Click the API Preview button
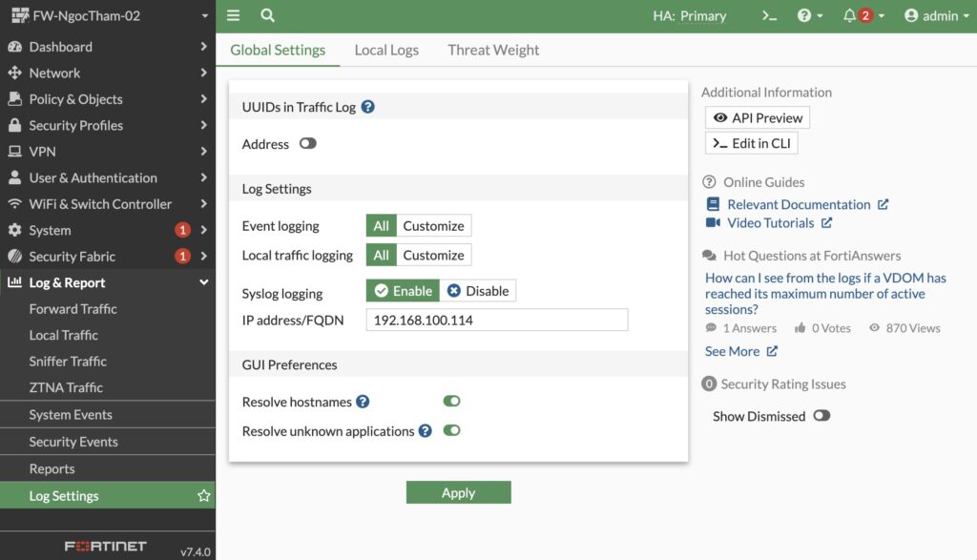The image size is (977, 560). pyautogui.click(x=757, y=117)
